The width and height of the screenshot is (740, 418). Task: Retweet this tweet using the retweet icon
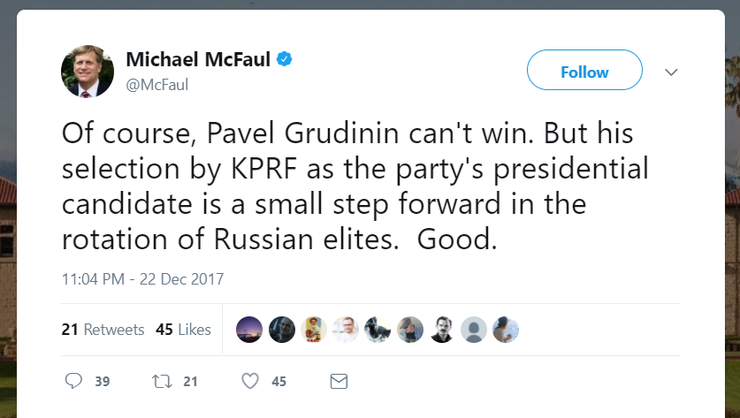[161, 381]
